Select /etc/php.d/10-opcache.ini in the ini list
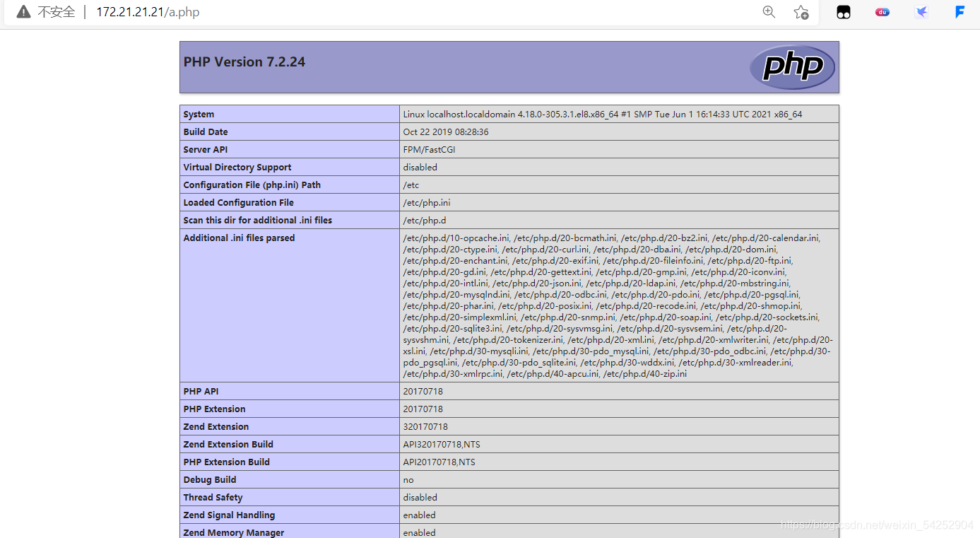The image size is (980, 538). [456, 238]
